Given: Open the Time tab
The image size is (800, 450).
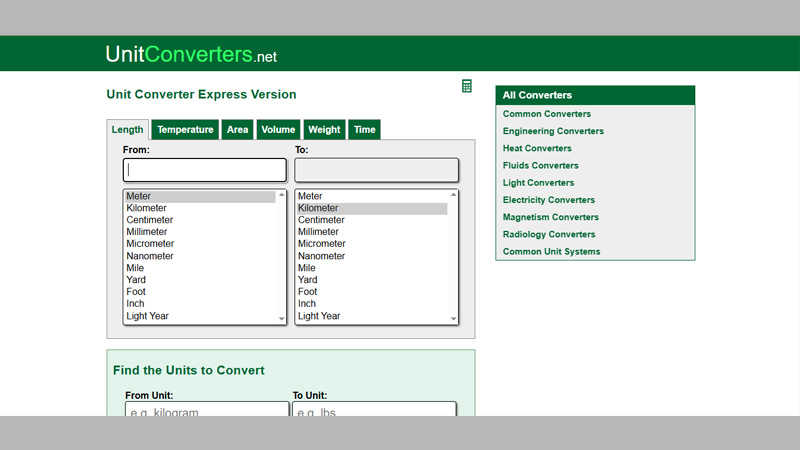Looking at the screenshot, I should (x=365, y=130).
